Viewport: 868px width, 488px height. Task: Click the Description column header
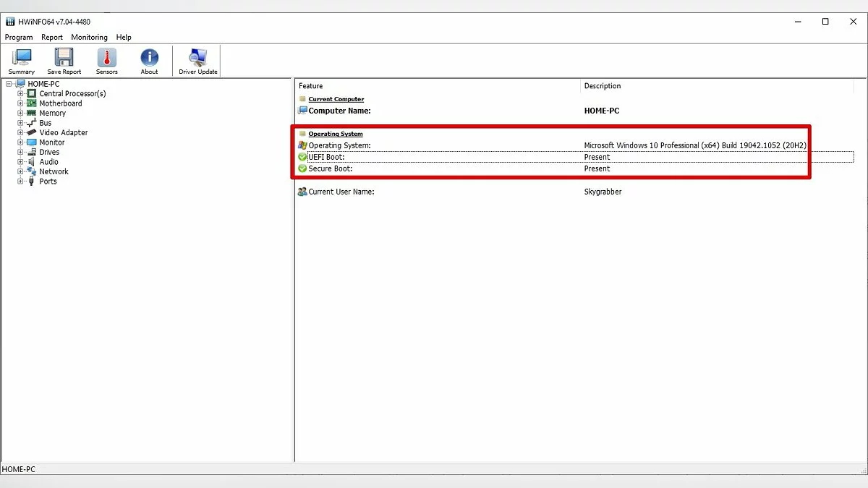[x=603, y=86]
